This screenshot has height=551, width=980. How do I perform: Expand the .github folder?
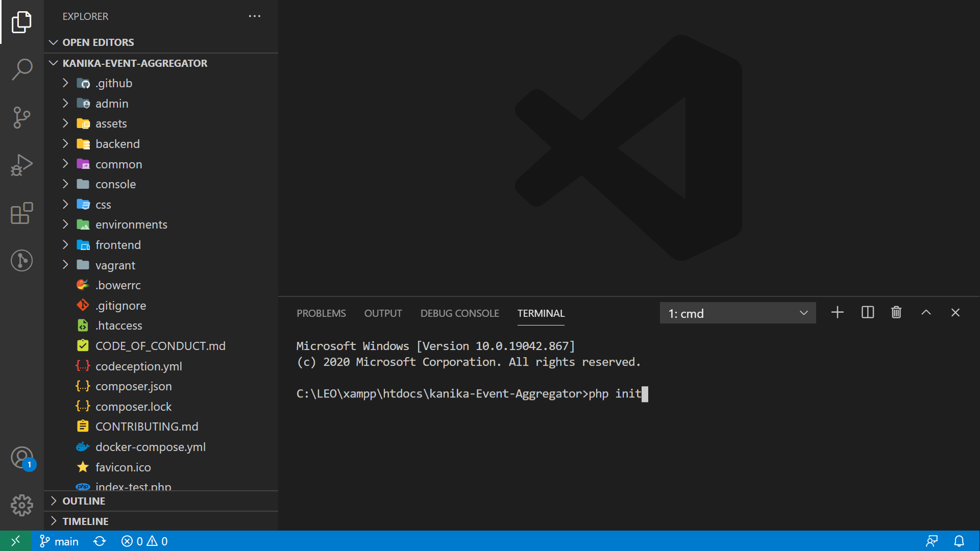click(x=161, y=83)
